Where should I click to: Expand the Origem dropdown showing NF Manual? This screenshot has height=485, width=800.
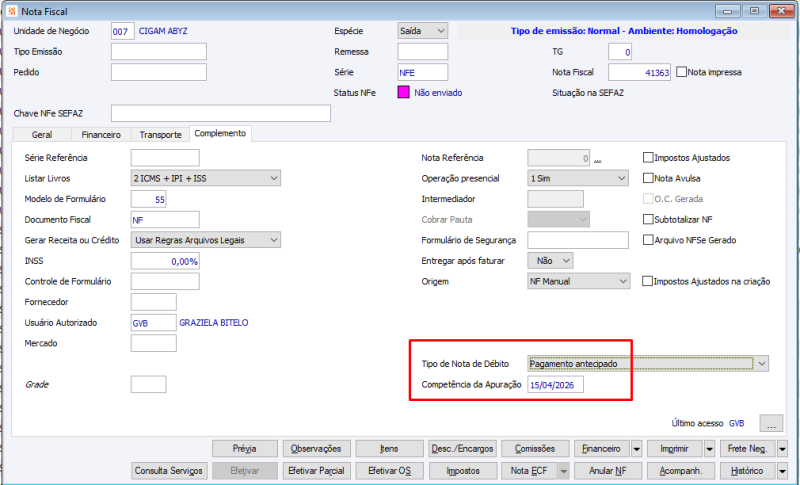pos(579,281)
